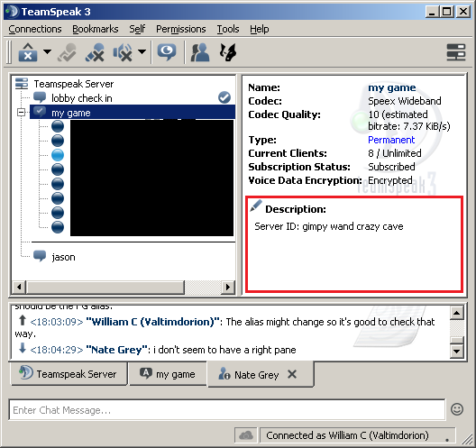The image size is (476, 448).
Task: Switch to the my game chat tab
Action: [168, 374]
